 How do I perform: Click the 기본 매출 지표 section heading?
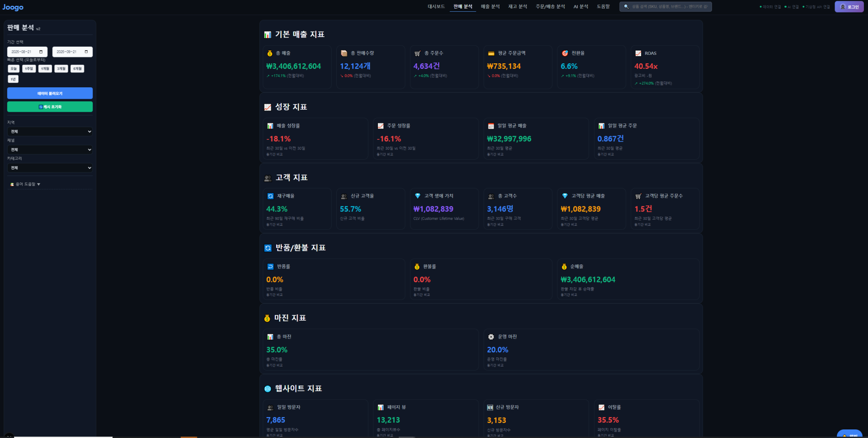[300, 34]
